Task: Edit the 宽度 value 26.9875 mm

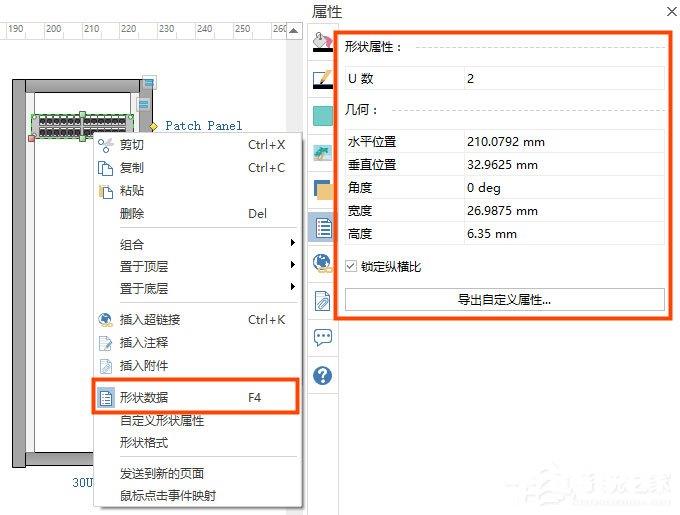Action: [x=564, y=210]
